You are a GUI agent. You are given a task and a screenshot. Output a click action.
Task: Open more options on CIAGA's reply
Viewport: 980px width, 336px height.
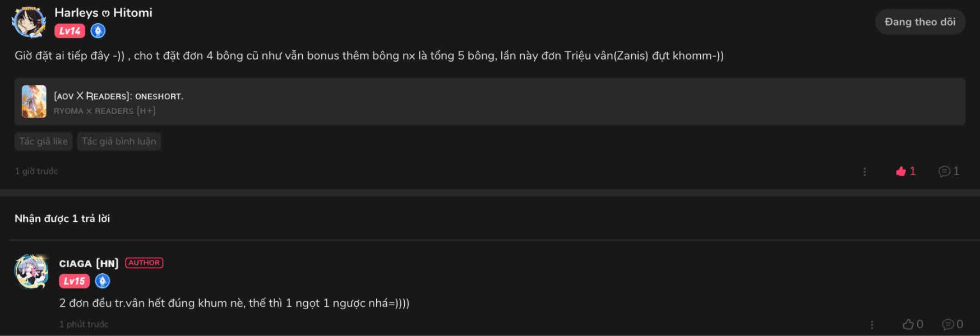[872, 324]
